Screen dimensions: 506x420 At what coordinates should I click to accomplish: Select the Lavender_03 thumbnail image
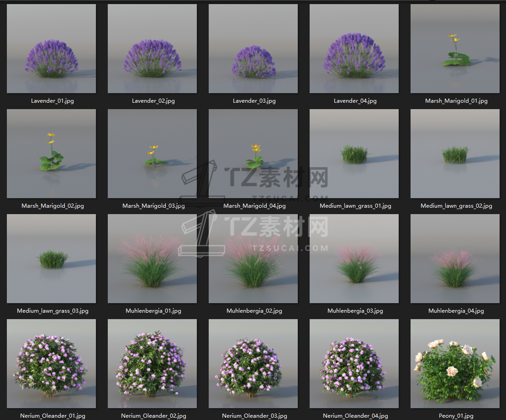click(x=253, y=49)
